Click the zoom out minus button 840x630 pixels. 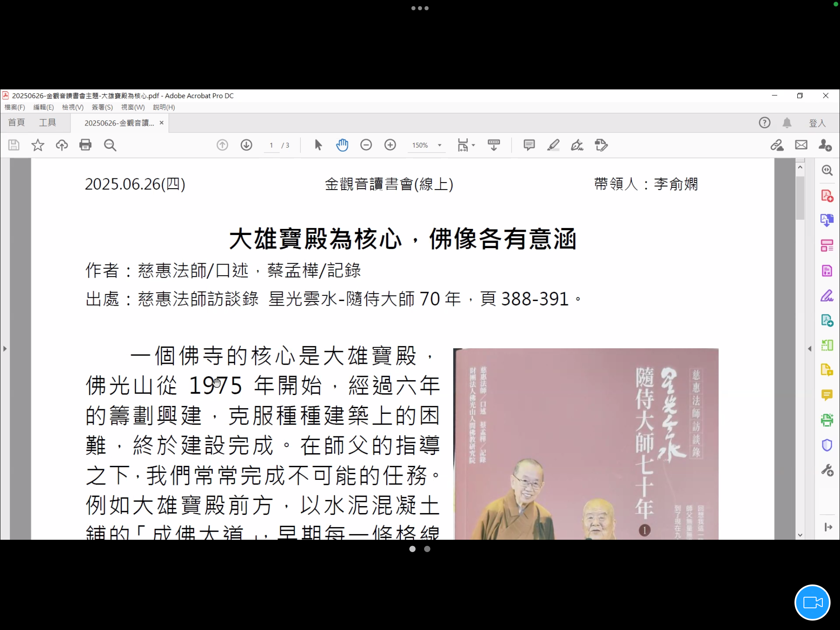pyautogui.click(x=366, y=145)
